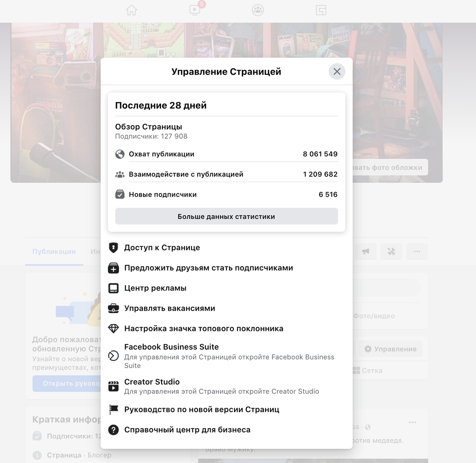The height and width of the screenshot is (463, 476).
Task: Click the shield icon for Доступ к Странице
Action: coord(113,248)
